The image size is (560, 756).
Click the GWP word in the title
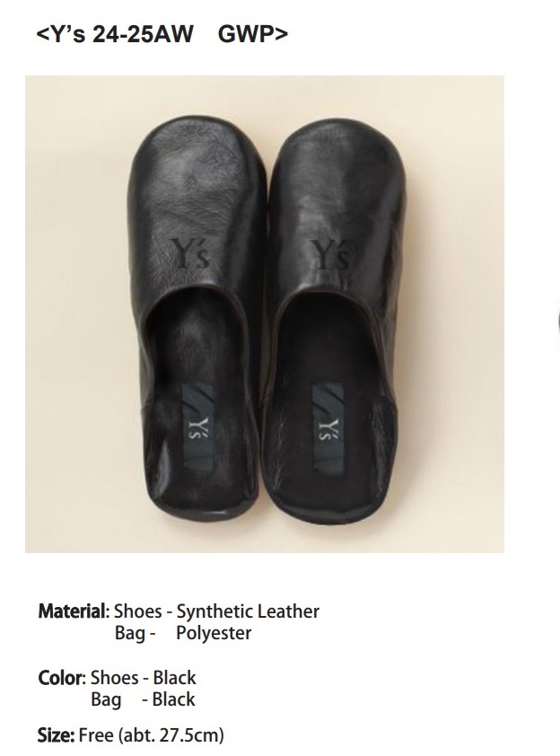pos(253,34)
